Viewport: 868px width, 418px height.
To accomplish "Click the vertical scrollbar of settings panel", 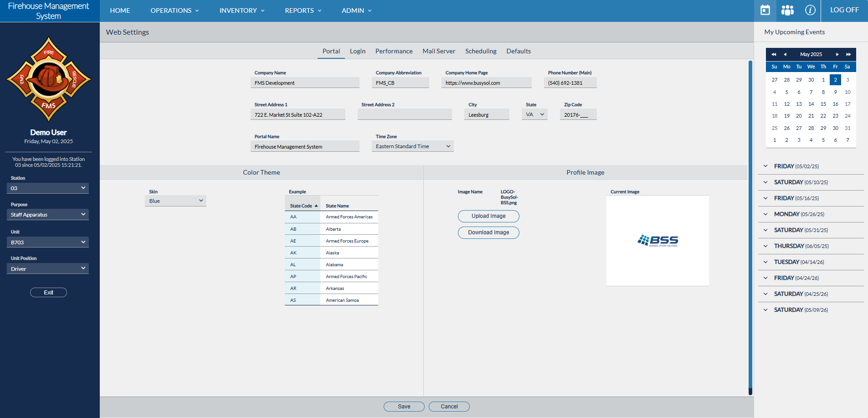I will point(750,228).
